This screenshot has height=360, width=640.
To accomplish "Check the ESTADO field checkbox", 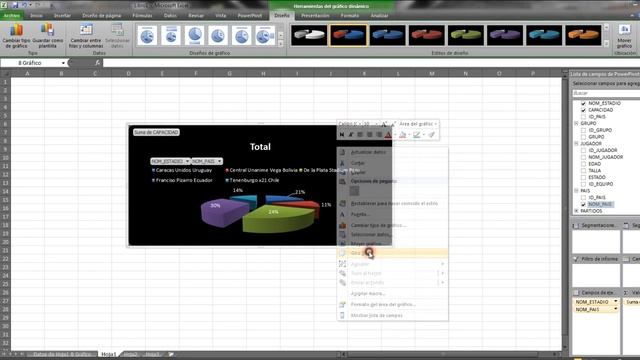I will 583,178.
